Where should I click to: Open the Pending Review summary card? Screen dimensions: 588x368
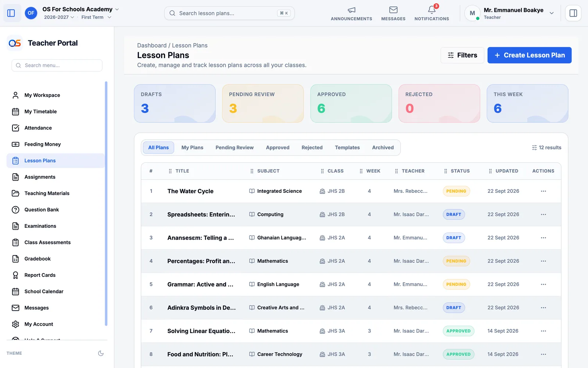(x=263, y=103)
